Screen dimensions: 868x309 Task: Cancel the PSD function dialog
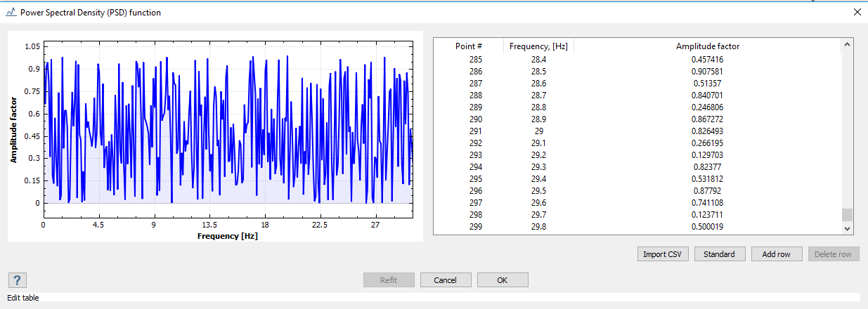(446, 280)
